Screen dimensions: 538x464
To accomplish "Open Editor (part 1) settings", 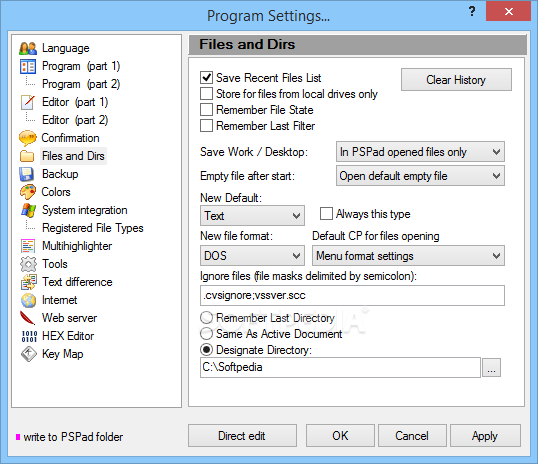I will [x=75, y=102].
